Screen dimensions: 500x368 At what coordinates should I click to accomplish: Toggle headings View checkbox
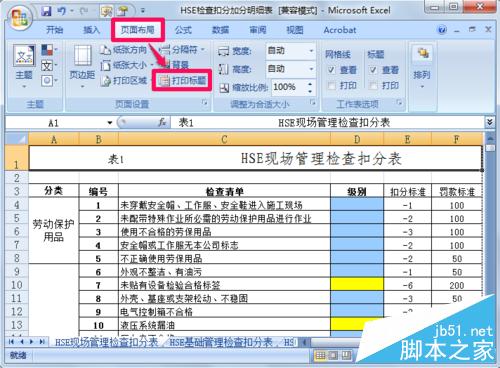[x=373, y=70]
